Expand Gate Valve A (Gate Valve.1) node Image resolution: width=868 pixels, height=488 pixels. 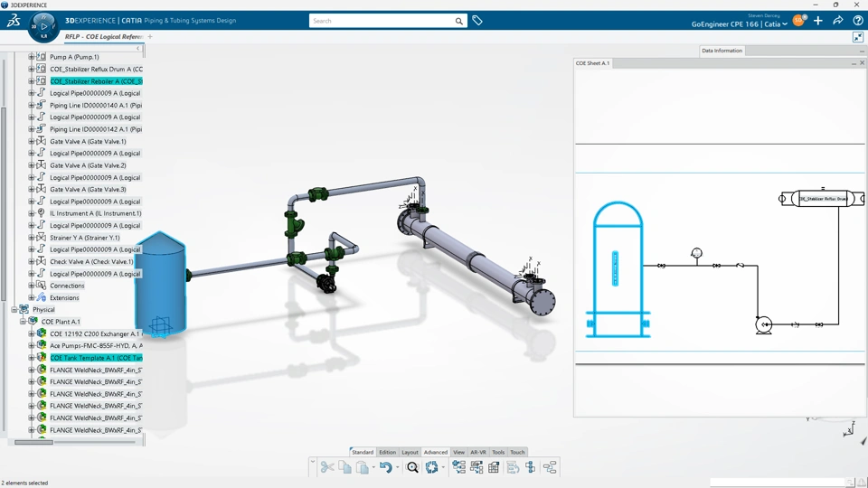click(x=32, y=141)
